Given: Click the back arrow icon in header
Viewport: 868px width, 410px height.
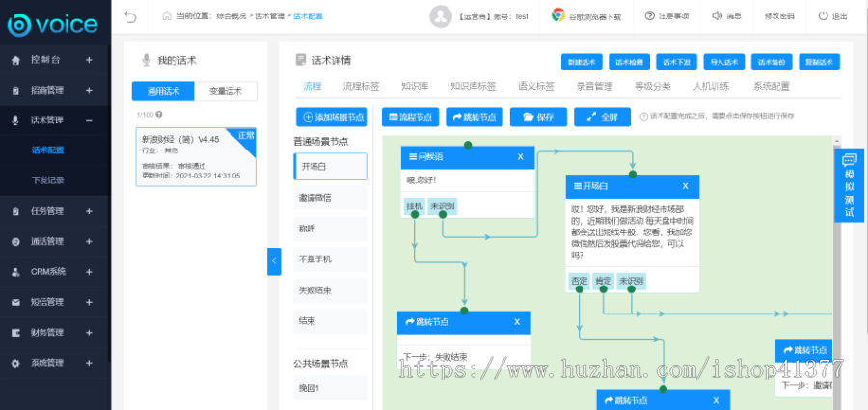Looking at the screenshot, I should coord(130,16).
